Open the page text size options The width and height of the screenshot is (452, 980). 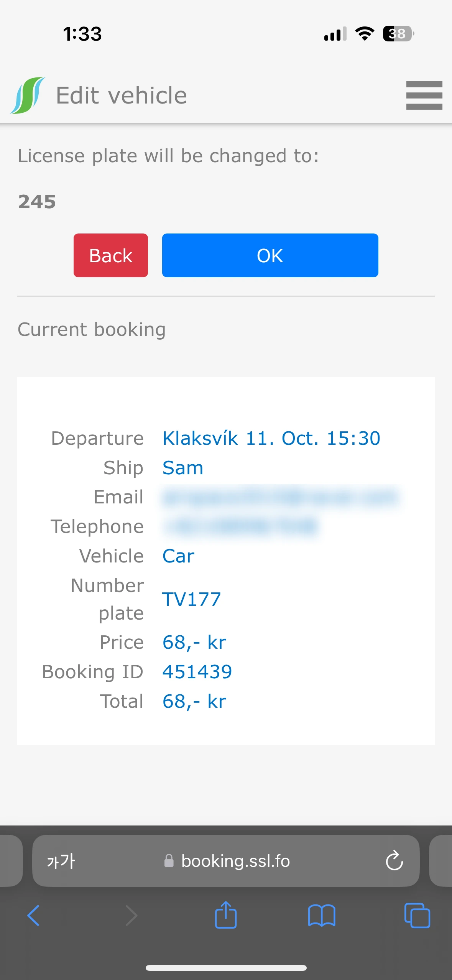tap(61, 861)
